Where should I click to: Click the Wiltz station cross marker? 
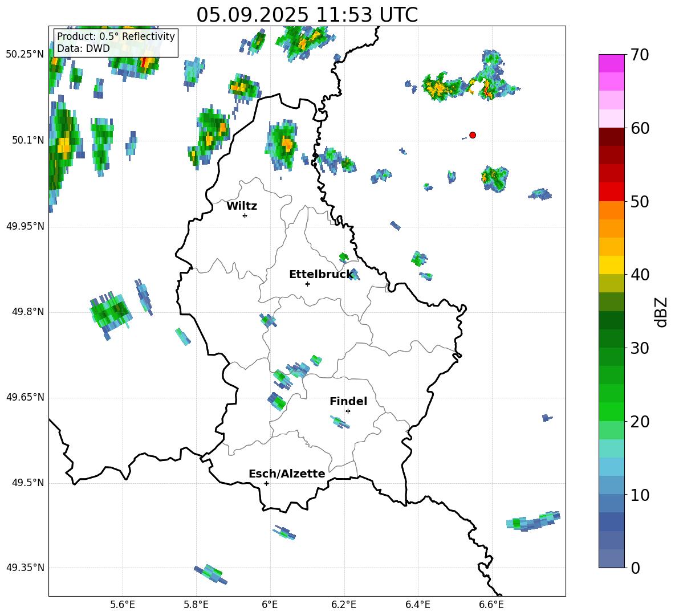(x=245, y=215)
